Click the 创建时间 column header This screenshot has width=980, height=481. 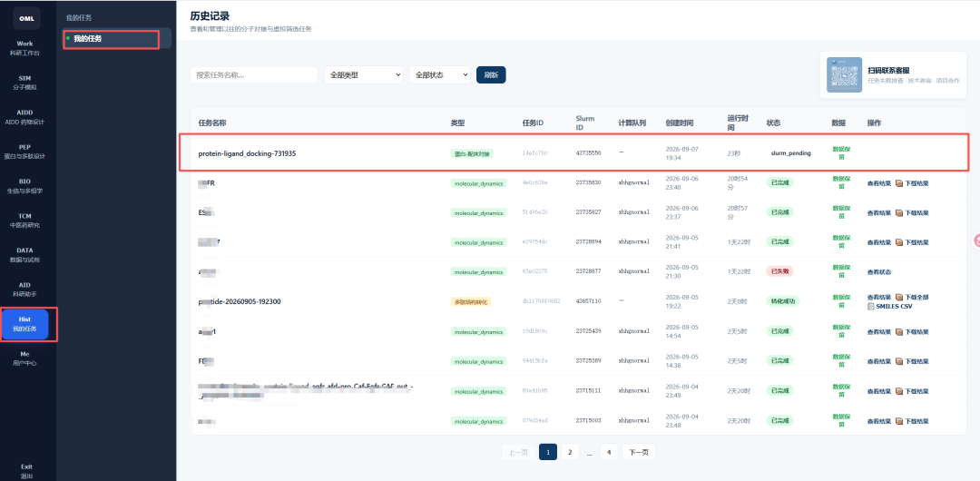click(679, 123)
